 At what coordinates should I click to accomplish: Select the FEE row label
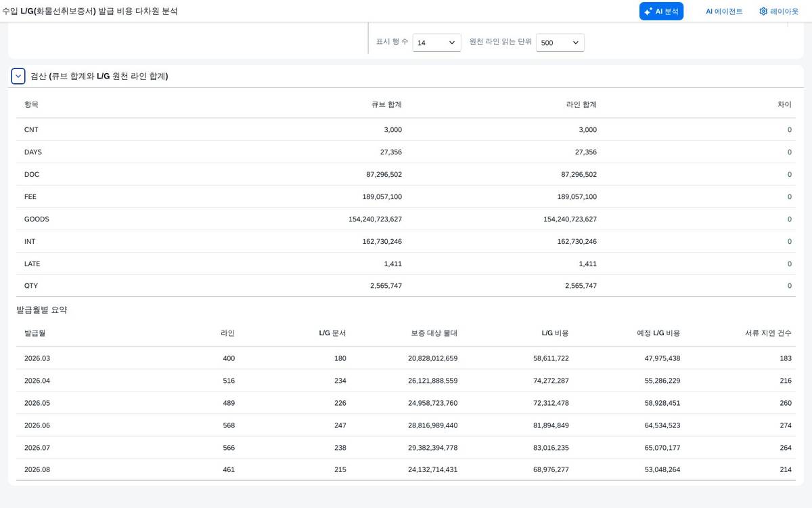[x=30, y=196]
